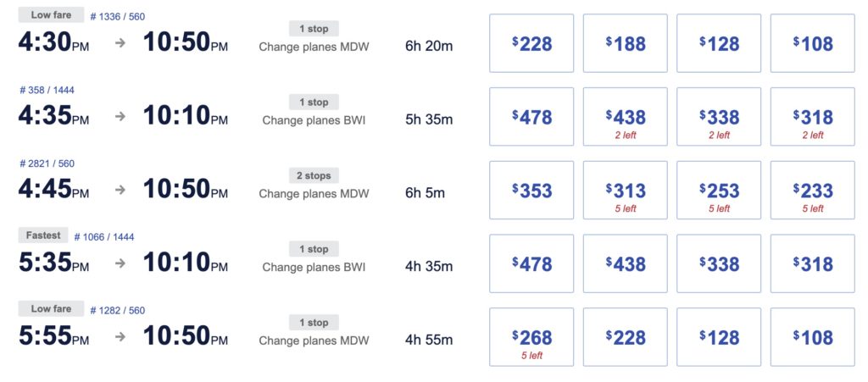Select the $268 fare for the 5:55PM flight
The width and height of the screenshot is (868, 382).
pyautogui.click(x=531, y=337)
